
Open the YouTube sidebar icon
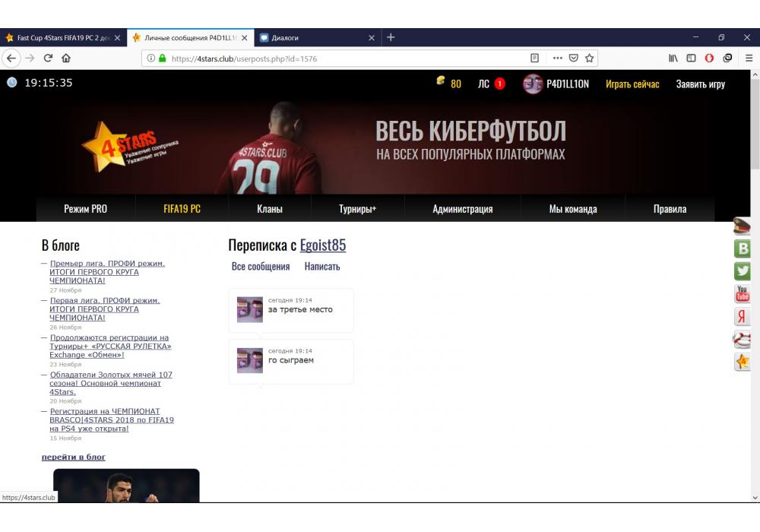(743, 293)
